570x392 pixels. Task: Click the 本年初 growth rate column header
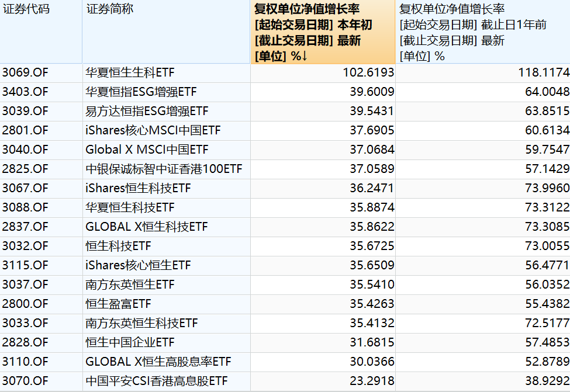pyautogui.click(x=323, y=32)
